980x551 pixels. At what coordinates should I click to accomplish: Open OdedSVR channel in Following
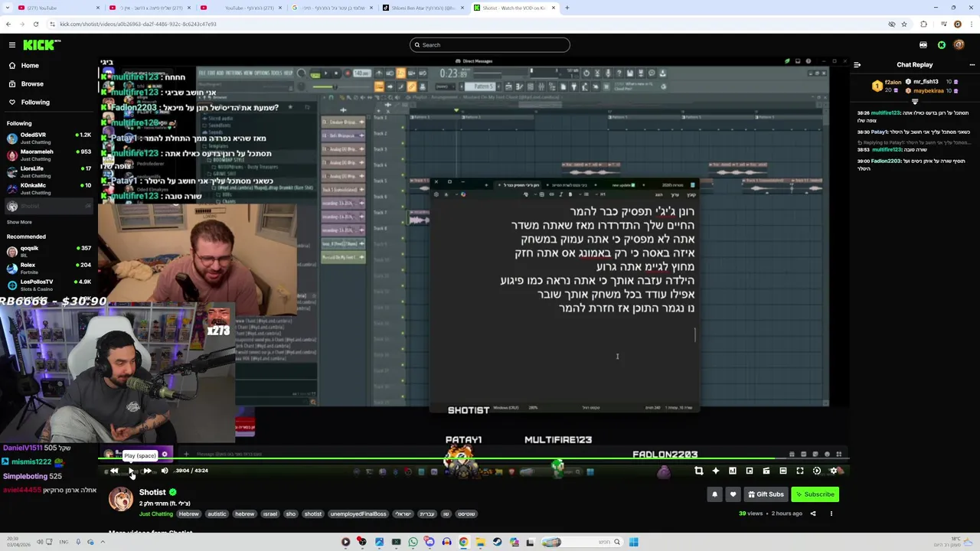pos(49,138)
